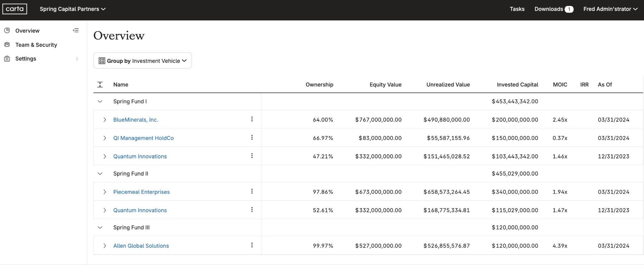
Task: Select the $151,465,028.52 unrealized value
Action: 447,156
